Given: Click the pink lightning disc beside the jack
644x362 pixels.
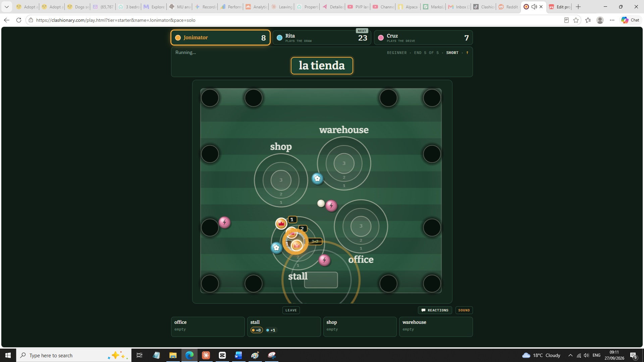Looking at the screenshot, I should click(x=331, y=205).
